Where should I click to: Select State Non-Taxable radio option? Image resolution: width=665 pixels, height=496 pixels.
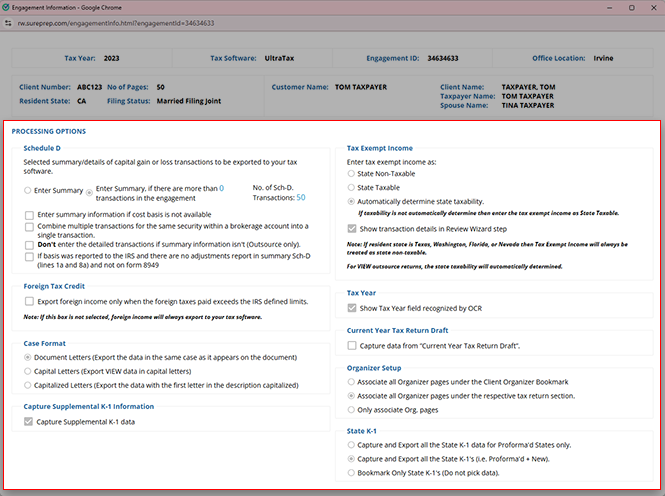351,173
